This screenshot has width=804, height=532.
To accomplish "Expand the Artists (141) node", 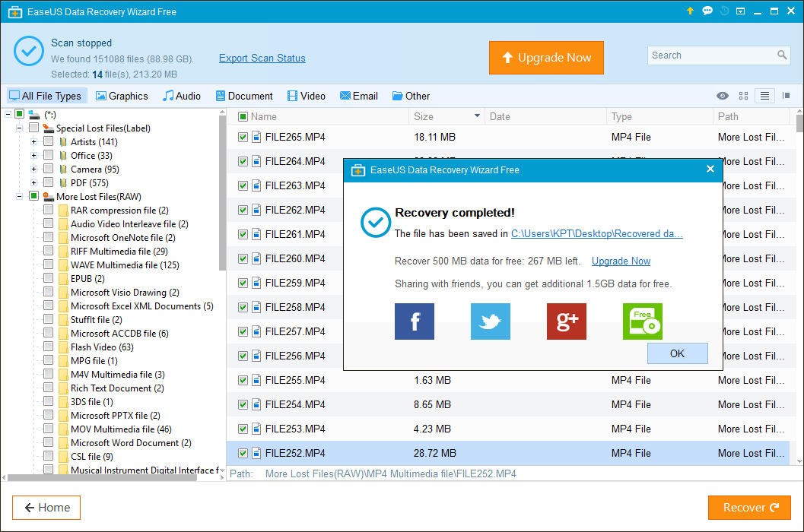I will [33, 141].
